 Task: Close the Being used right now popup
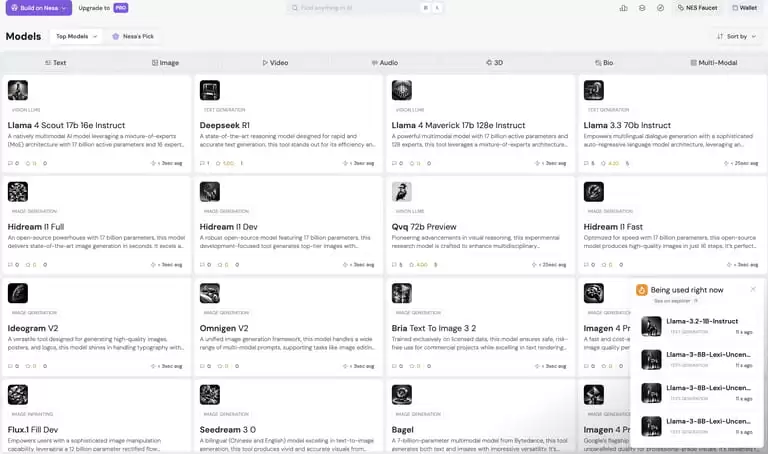[753, 289]
